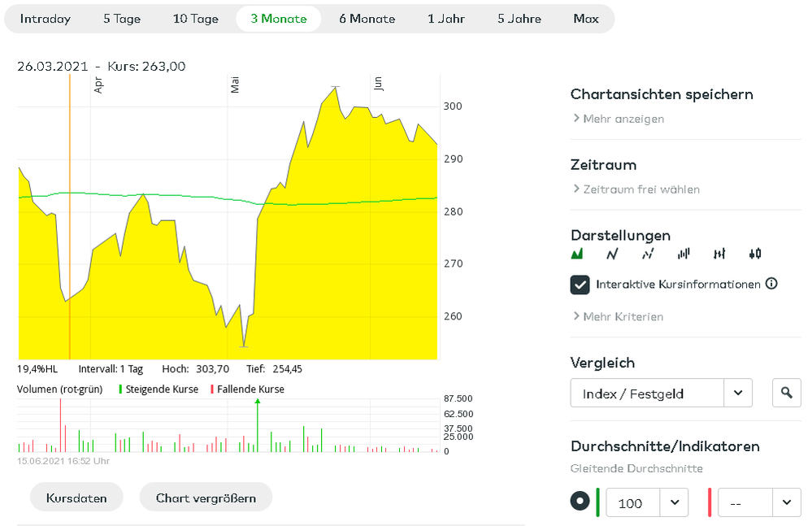The image size is (812, 526).
Task: Select the dotted line chart style
Action: pyautogui.click(x=646, y=254)
